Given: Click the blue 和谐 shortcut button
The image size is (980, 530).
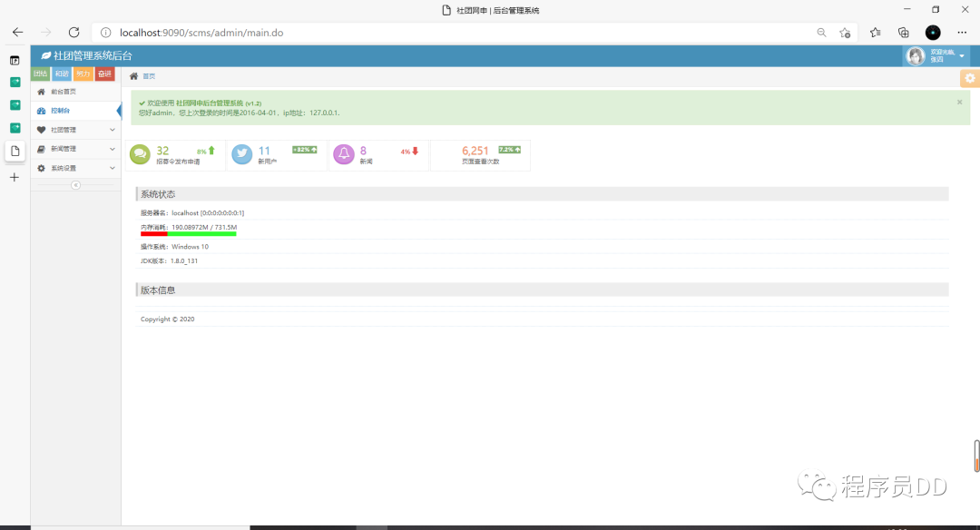Looking at the screenshot, I should click(x=62, y=74).
